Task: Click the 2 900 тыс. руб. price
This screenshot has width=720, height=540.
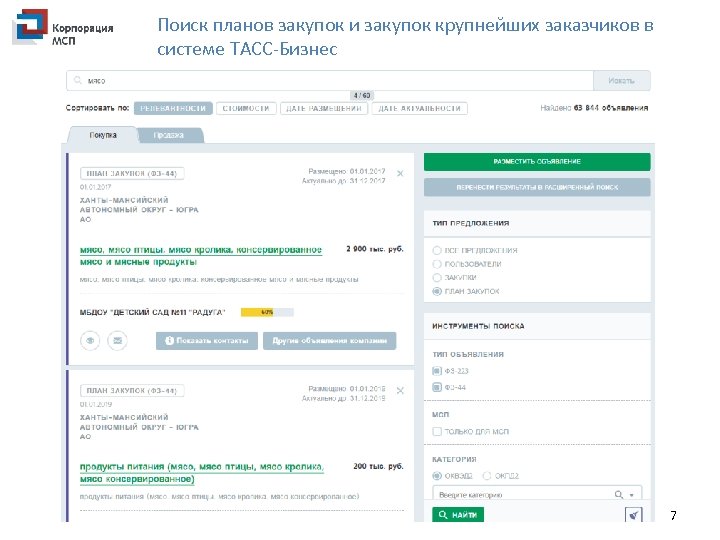Action: [375, 249]
